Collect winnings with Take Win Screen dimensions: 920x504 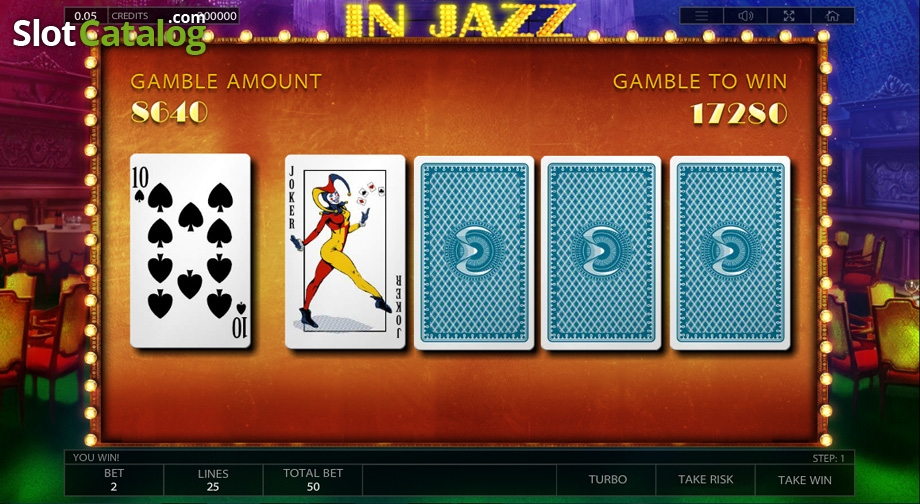(804, 479)
